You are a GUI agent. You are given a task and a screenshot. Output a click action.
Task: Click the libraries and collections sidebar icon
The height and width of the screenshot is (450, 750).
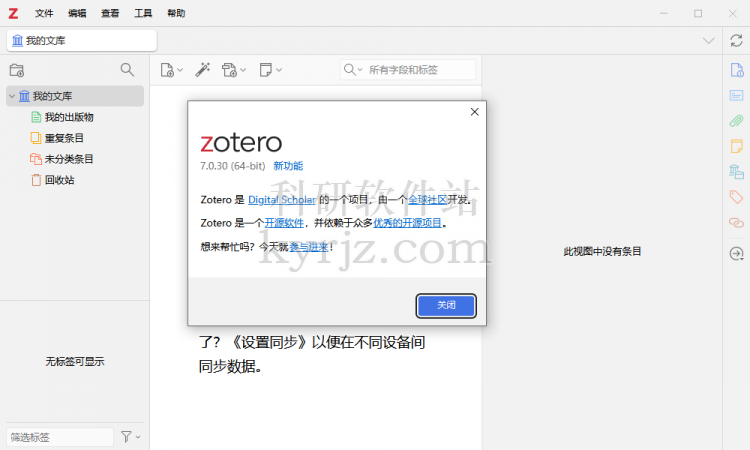coord(737,171)
